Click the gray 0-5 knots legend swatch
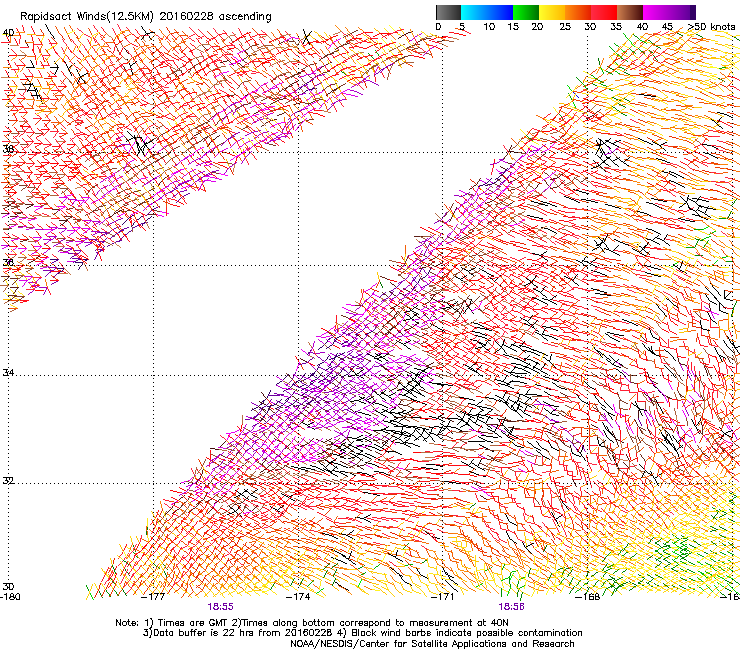The width and height of the screenshot is (740, 650). tap(448, 12)
